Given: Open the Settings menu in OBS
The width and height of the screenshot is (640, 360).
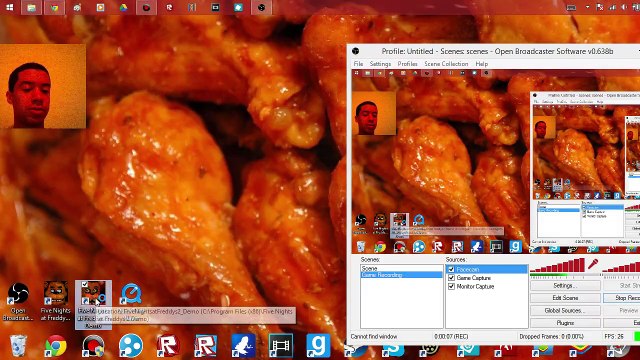Looking at the screenshot, I should (x=380, y=64).
